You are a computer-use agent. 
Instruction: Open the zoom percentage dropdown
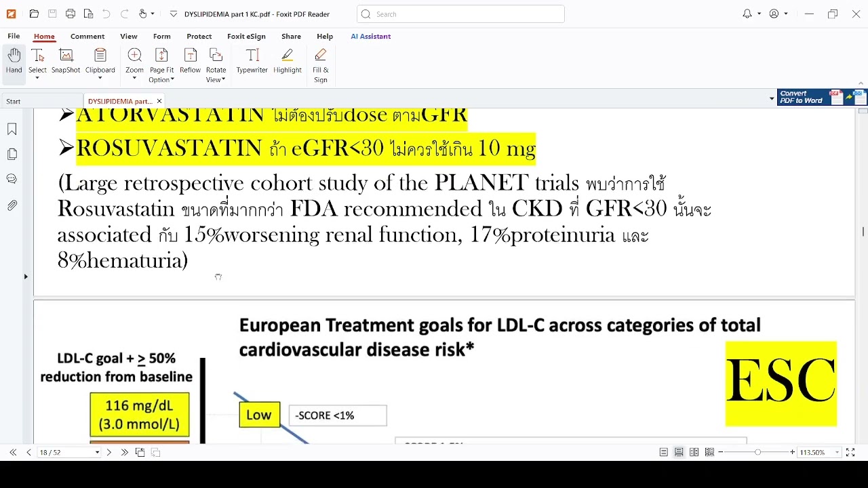(837, 452)
